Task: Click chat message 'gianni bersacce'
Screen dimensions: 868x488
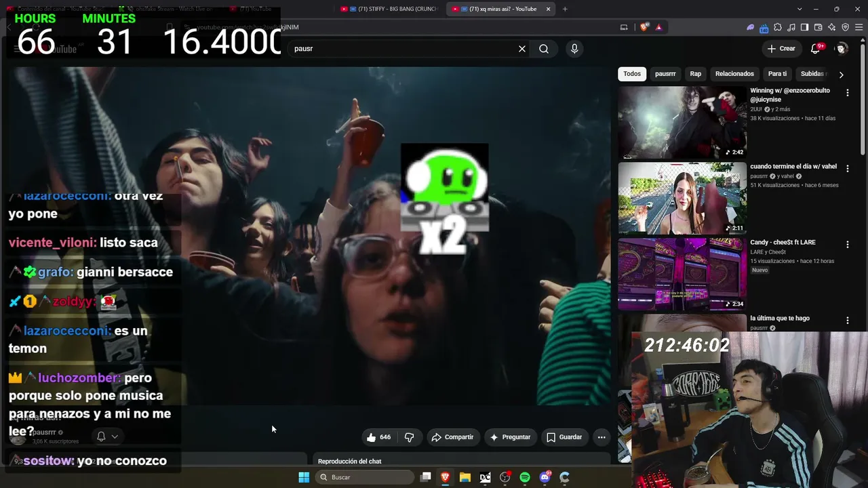Action: tap(125, 272)
